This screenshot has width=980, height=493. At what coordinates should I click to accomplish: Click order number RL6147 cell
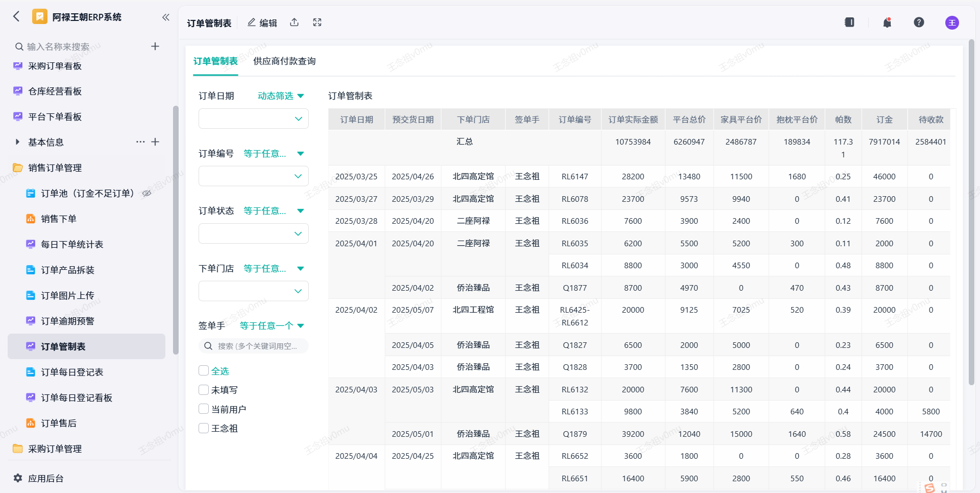point(575,176)
